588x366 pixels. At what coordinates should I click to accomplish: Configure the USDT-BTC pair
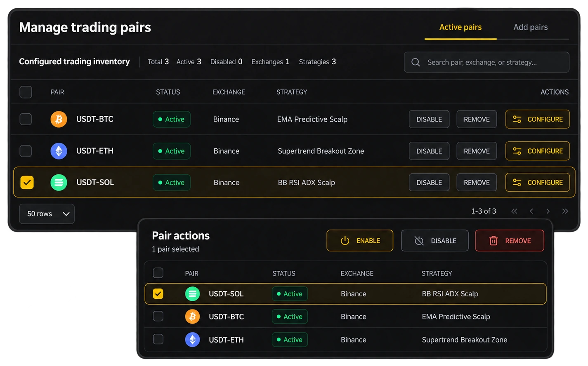(538, 119)
